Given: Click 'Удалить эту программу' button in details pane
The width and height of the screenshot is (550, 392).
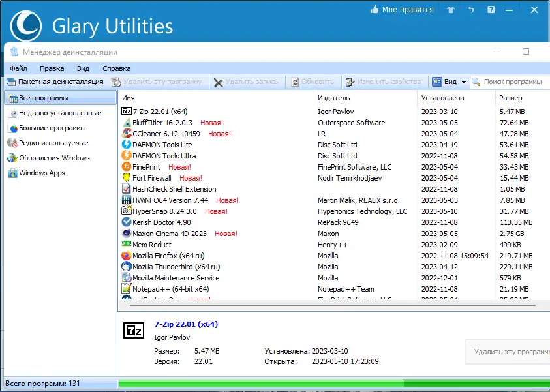Looking at the screenshot, I should point(508,352).
